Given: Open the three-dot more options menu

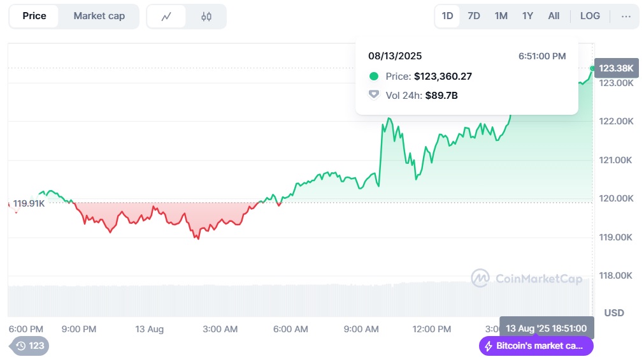Looking at the screenshot, I should pos(626,17).
